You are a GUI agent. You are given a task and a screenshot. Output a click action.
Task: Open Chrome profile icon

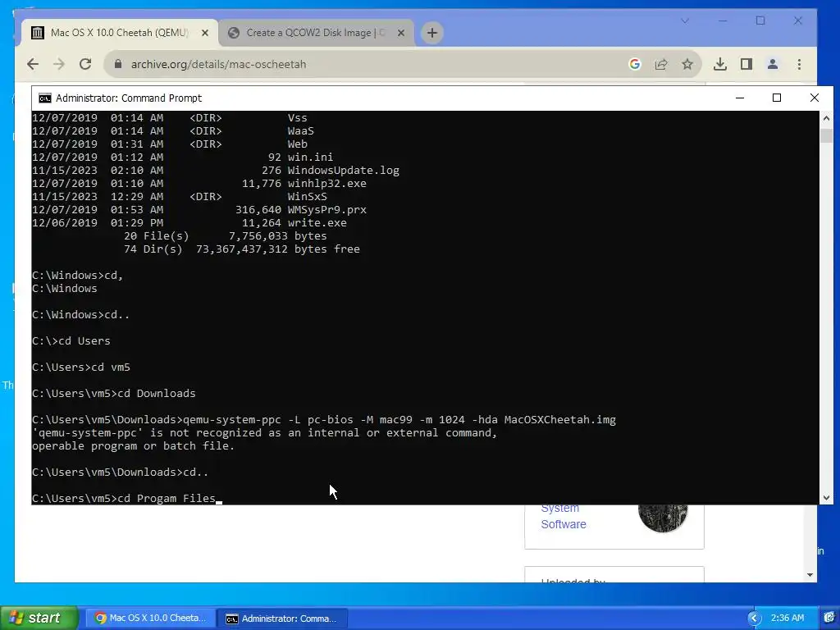tap(773, 64)
